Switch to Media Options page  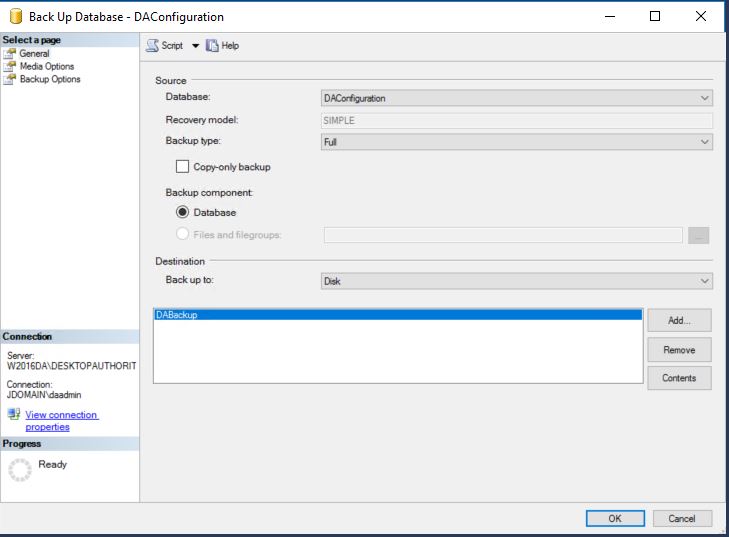pyautogui.click(x=47, y=66)
